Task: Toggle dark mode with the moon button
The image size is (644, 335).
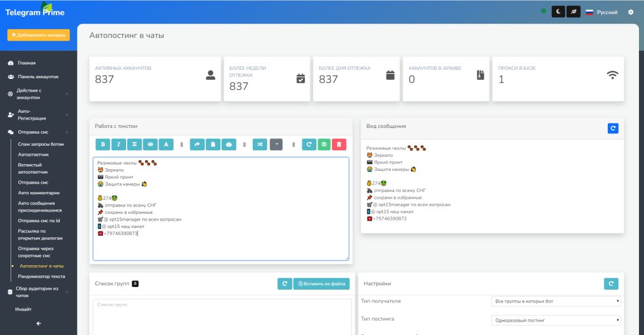Action: click(x=558, y=12)
